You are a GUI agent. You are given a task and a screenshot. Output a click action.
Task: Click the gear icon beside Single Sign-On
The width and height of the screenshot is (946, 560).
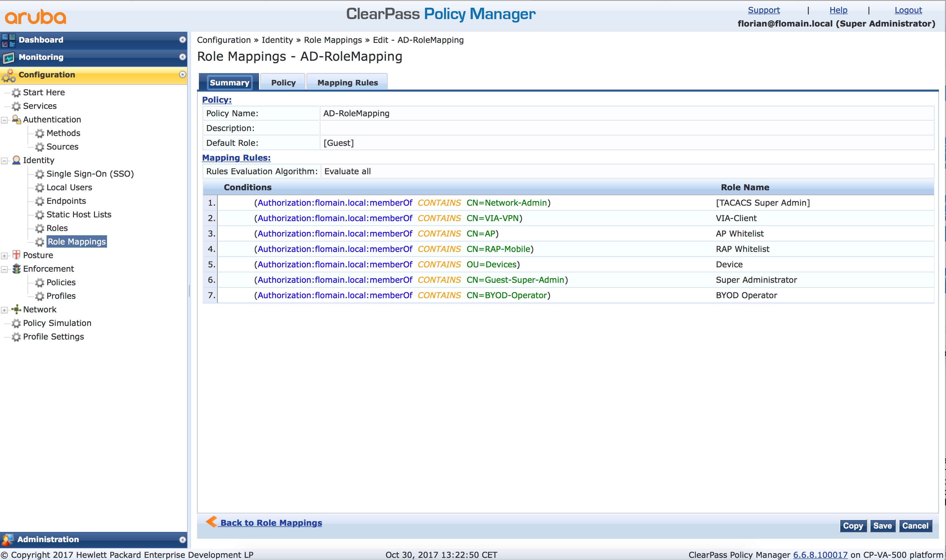39,174
